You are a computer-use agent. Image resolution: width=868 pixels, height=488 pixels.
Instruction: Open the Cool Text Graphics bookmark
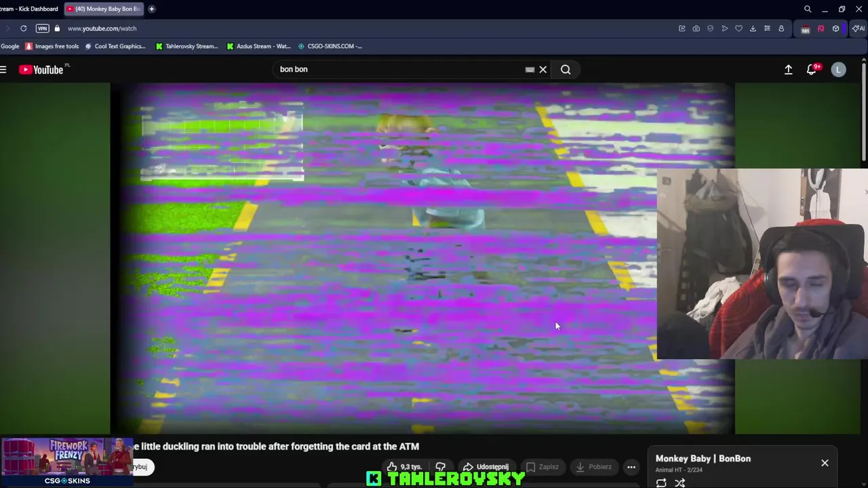115,46
